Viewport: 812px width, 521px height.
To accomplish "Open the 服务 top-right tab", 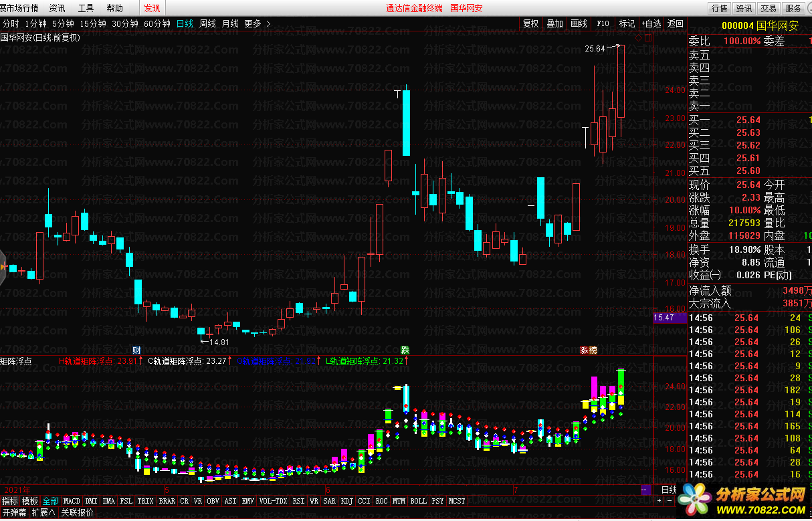I will [793, 8].
